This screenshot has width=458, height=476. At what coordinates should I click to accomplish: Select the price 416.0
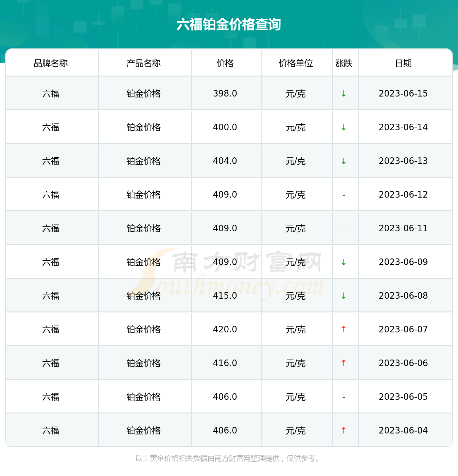pyautogui.click(x=225, y=363)
